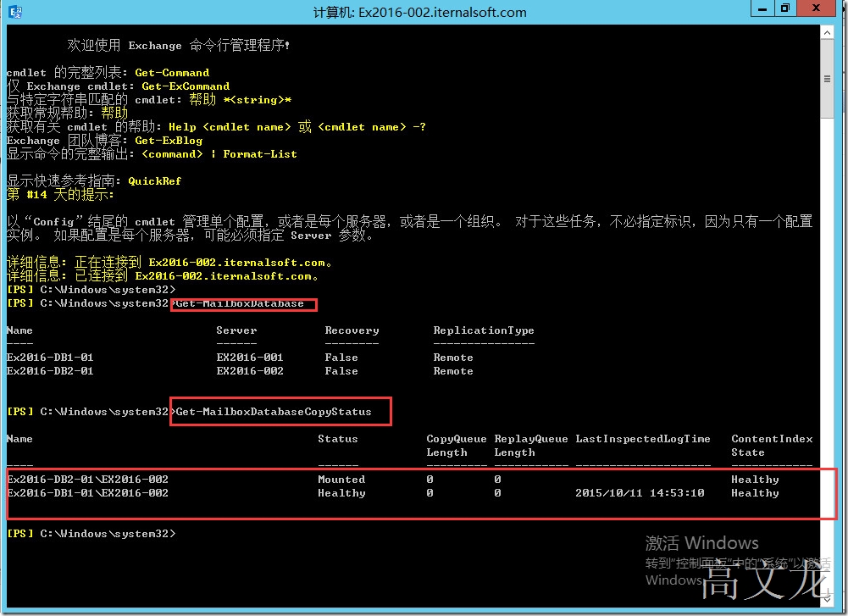Click Recovery value False for Ex2016-DB1-01
Viewport: 848px width, 616px height.
(x=341, y=358)
